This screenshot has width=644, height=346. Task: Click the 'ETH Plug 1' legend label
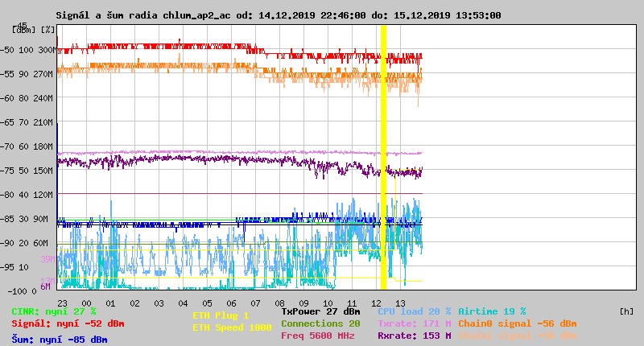click(221, 315)
